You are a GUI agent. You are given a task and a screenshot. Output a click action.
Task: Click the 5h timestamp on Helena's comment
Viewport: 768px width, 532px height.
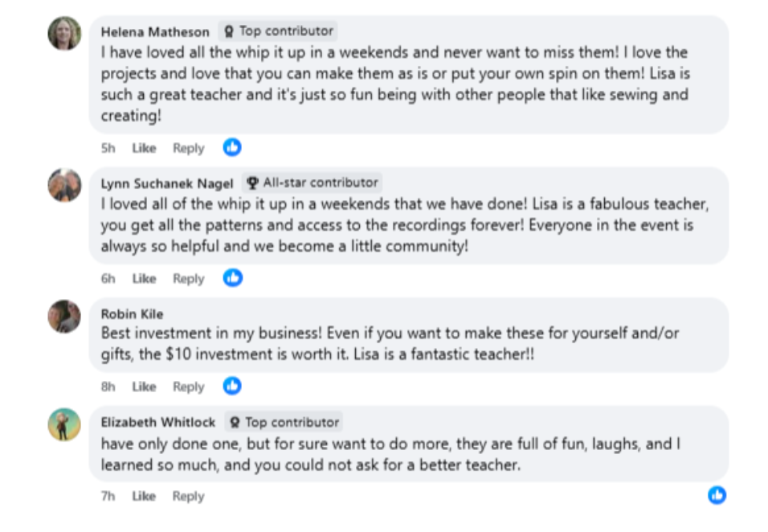108,148
